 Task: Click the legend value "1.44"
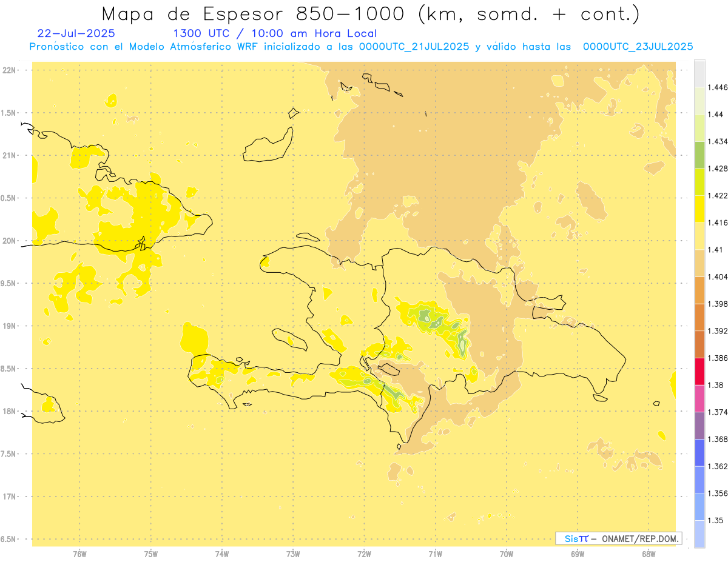click(x=716, y=115)
